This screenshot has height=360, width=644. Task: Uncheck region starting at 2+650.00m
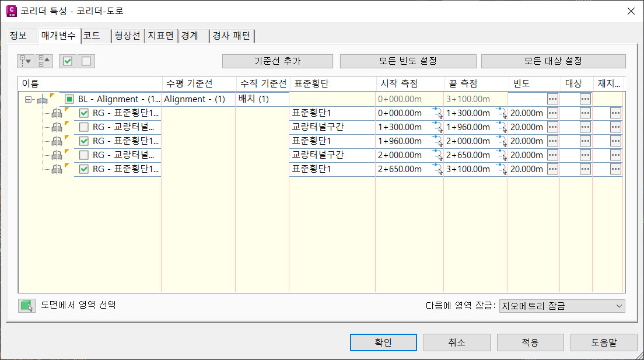pos(84,169)
